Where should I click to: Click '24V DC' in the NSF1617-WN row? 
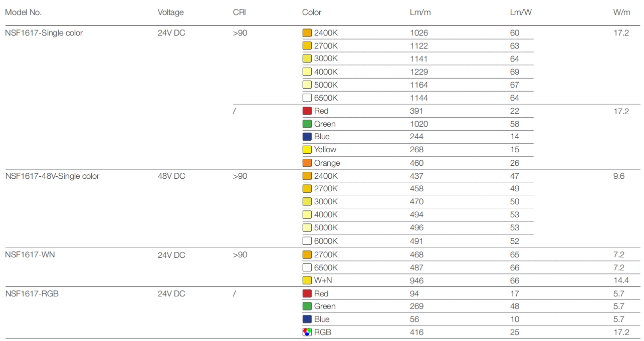pos(171,255)
